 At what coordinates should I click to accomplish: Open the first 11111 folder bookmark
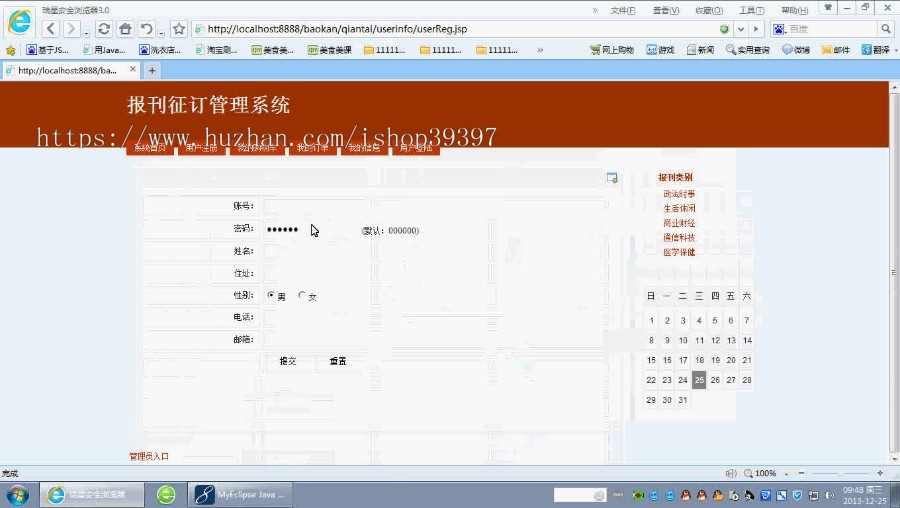tap(385, 50)
